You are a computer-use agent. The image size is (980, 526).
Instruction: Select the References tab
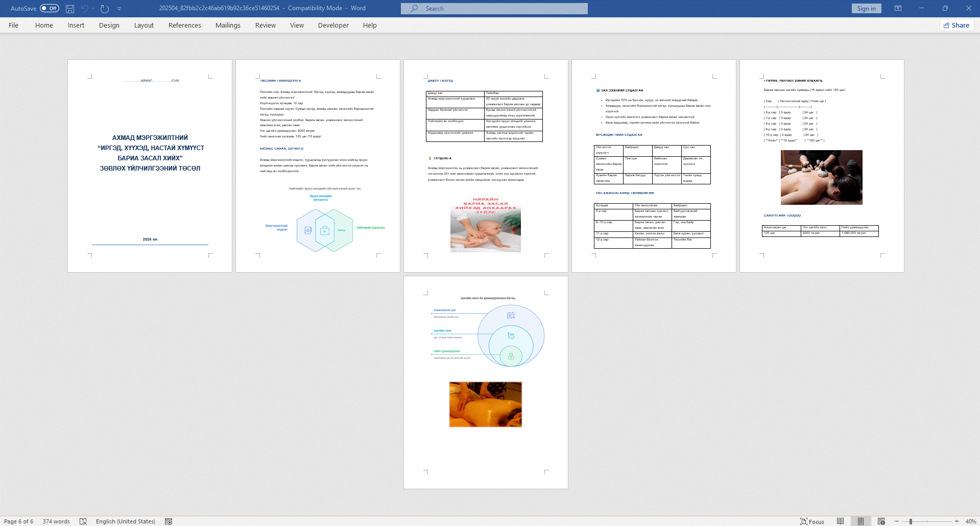click(x=185, y=25)
